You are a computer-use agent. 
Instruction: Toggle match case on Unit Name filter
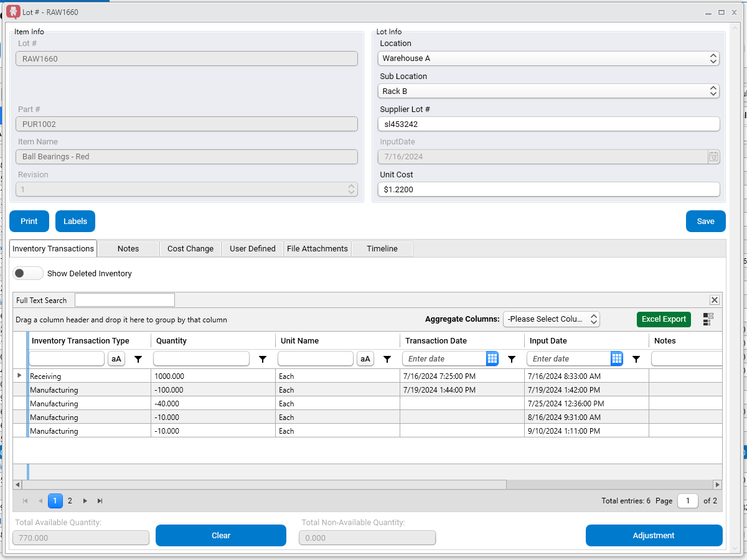[365, 359]
